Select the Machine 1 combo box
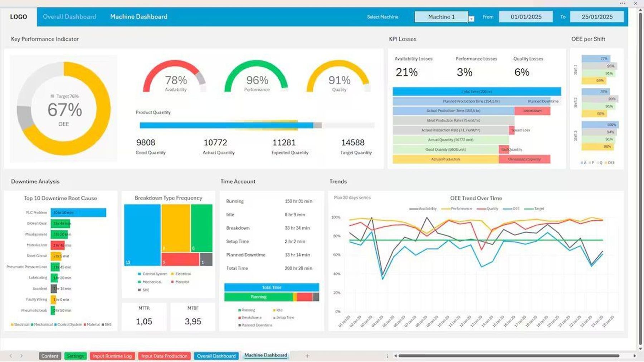The image size is (644, 362). pyautogui.click(x=441, y=17)
